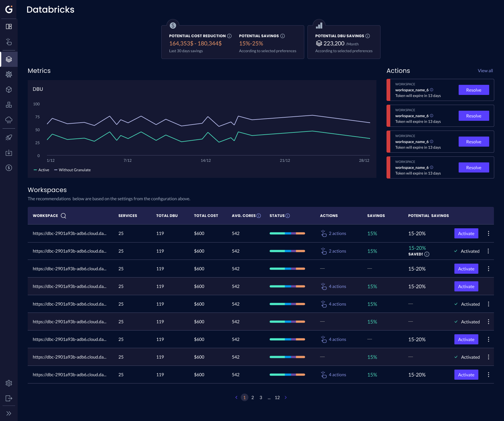Toggle the Without Granulate chart legend

coord(72,170)
